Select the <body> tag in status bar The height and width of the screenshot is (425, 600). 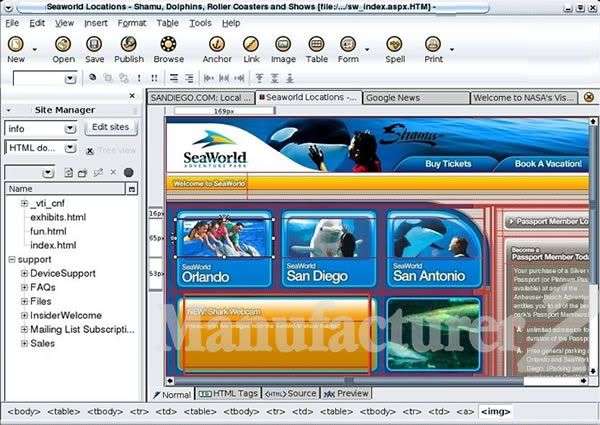[24, 412]
